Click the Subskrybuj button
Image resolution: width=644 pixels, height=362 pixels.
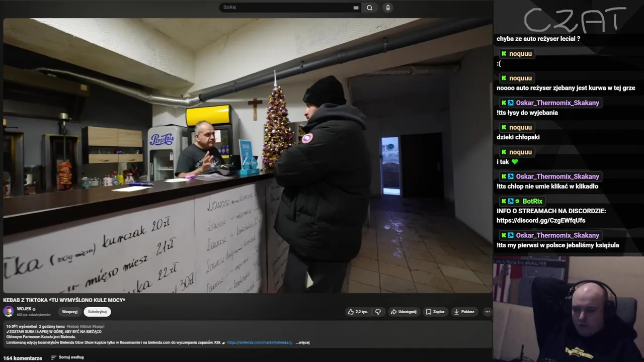pyautogui.click(x=97, y=312)
